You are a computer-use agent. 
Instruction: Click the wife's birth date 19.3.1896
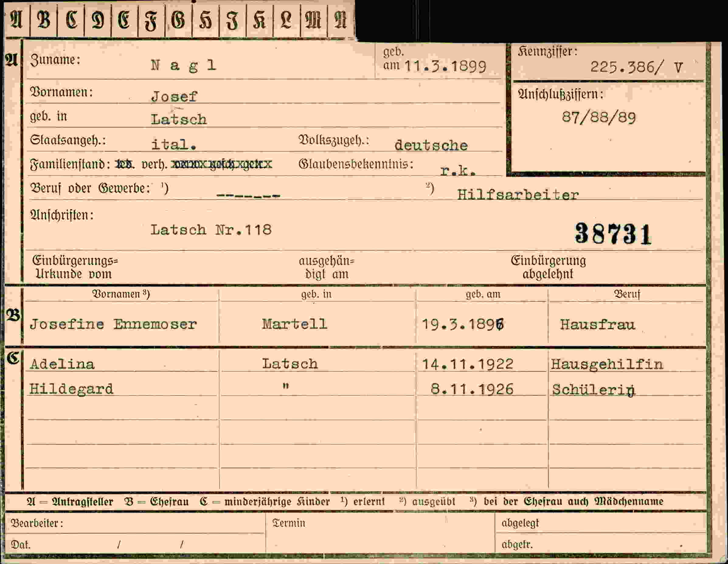click(x=463, y=324)
